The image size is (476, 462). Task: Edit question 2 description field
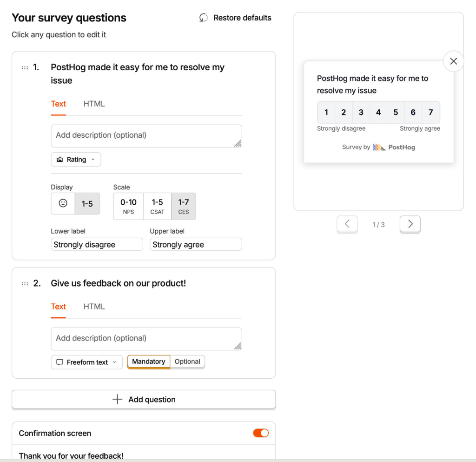pos(146,339)
